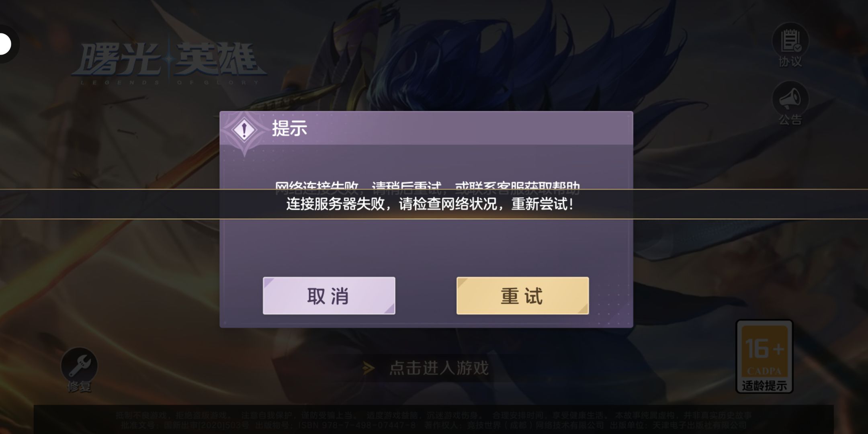The height and width of the screenshot is (434, 868).
Task: Open the 公告 megaphone announcement icon
Action: [790, 99]
